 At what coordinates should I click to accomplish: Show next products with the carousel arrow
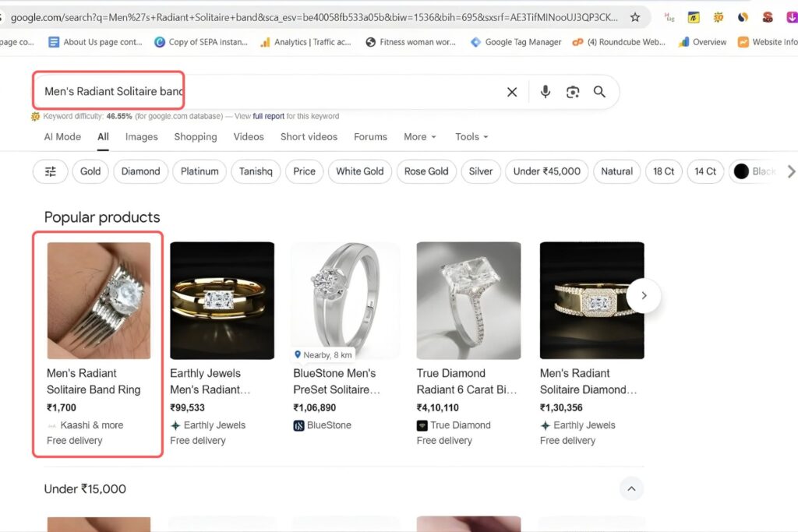tap(644, 296)
